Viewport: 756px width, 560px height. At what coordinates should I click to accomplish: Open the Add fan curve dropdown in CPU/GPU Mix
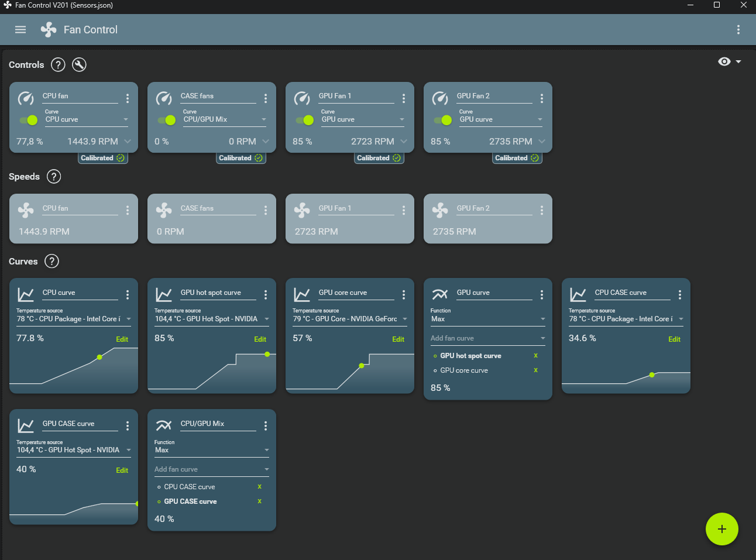[x=211, y=468]
